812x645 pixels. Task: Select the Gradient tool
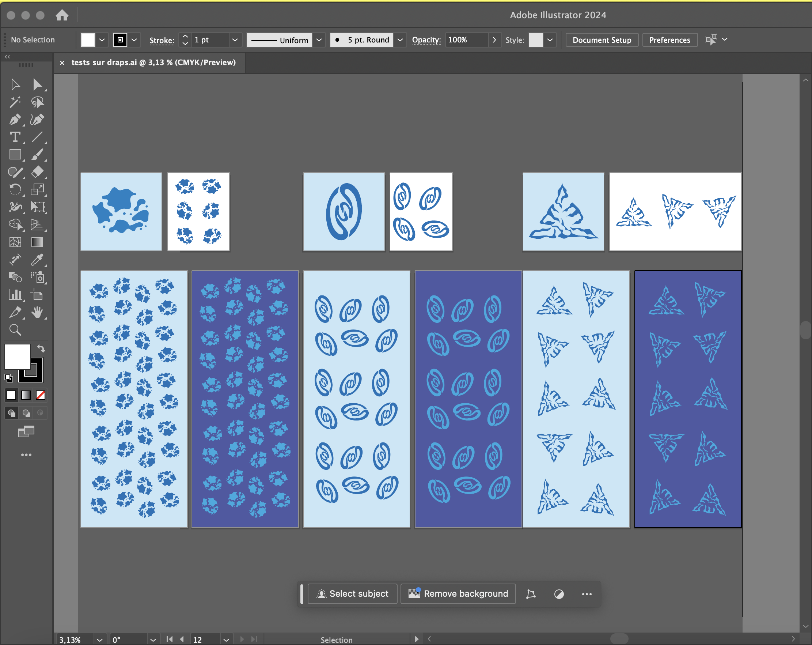(x=37, y=242)
